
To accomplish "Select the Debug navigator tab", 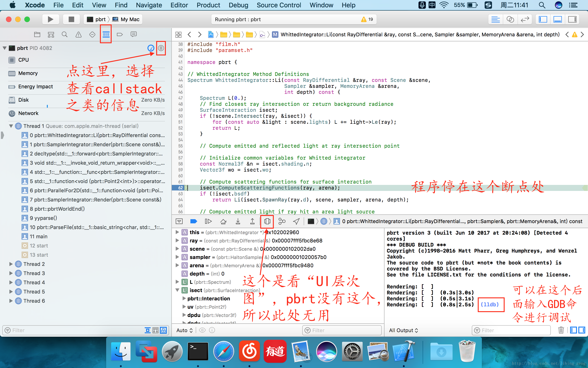I will [x=106, y=34].
